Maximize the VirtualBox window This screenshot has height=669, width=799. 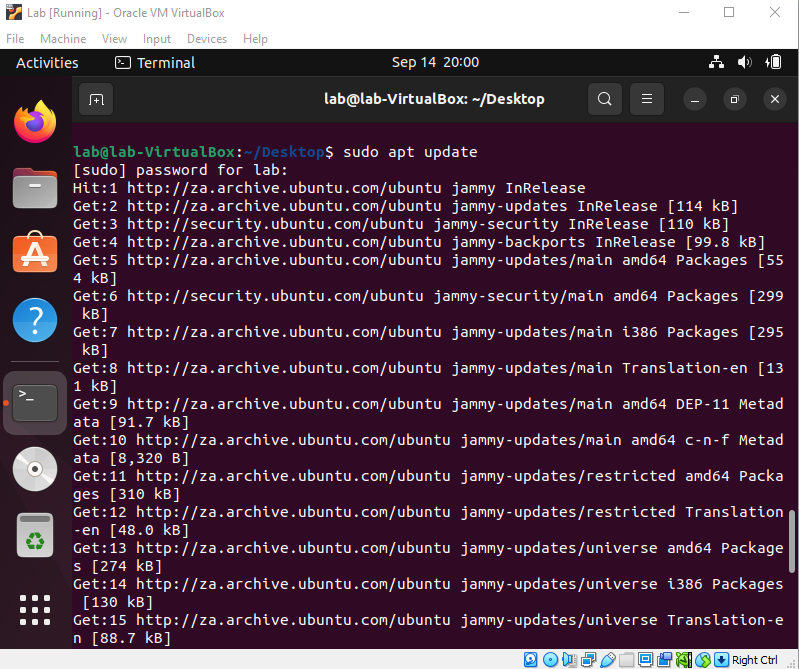(729, 12)
